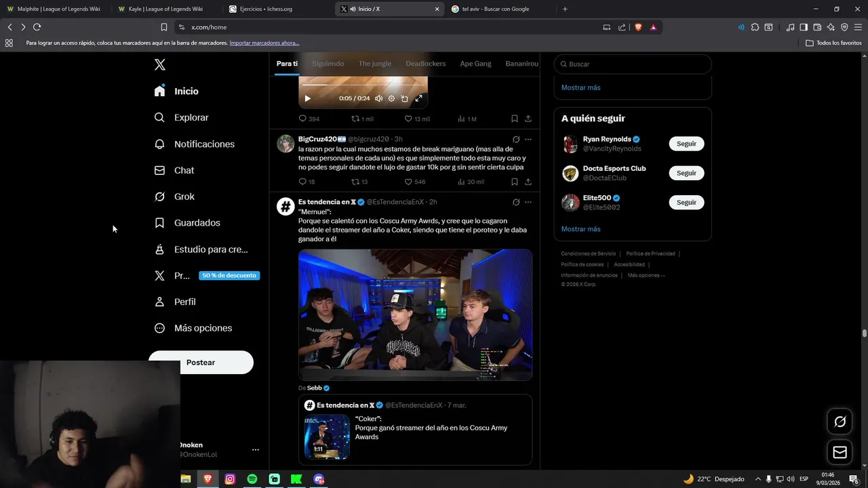Click Mostrar más under A quién seguir
The height and width of the screenshot is (488, 868).
point(580,229)
